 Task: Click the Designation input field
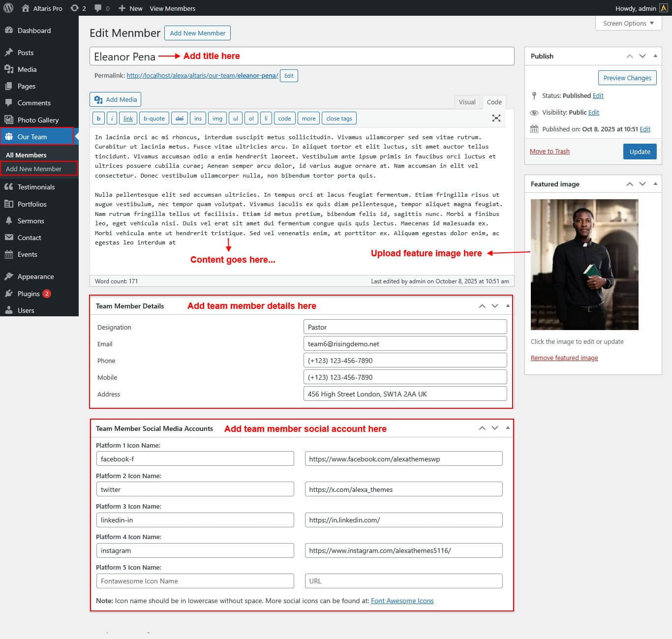tap(405, 327)
